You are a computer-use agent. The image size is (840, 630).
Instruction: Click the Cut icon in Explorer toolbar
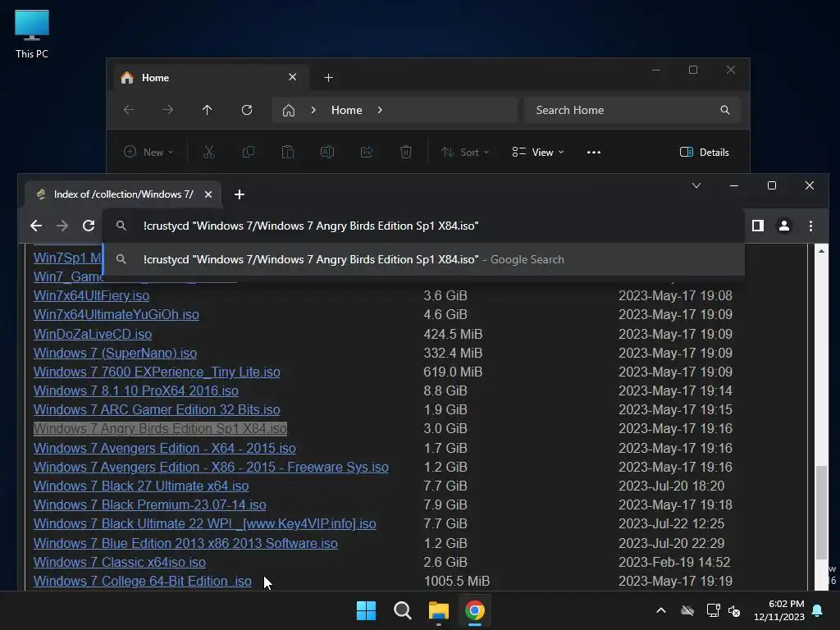[209, 152]
